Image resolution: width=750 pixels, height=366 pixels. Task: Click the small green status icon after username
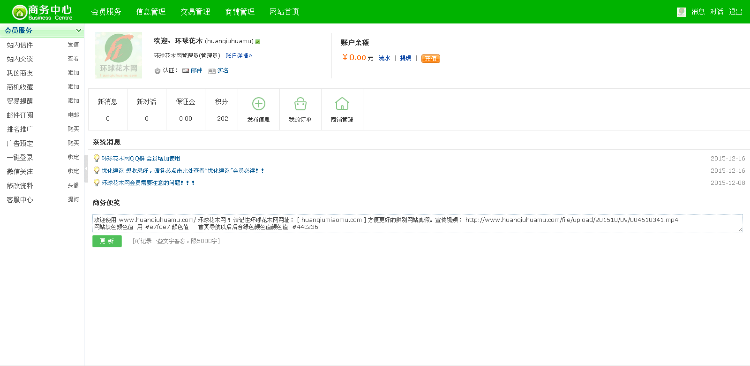point(257,42)
